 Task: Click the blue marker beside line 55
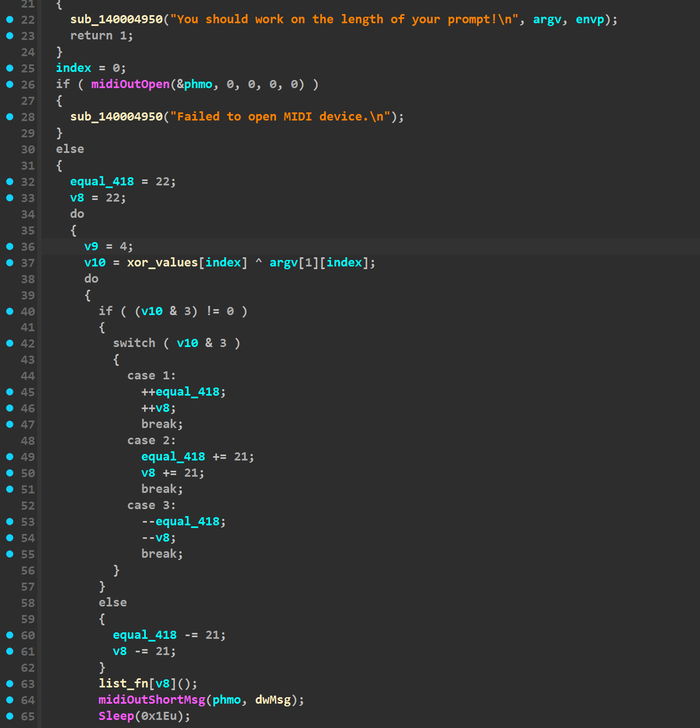coord(10,554)
